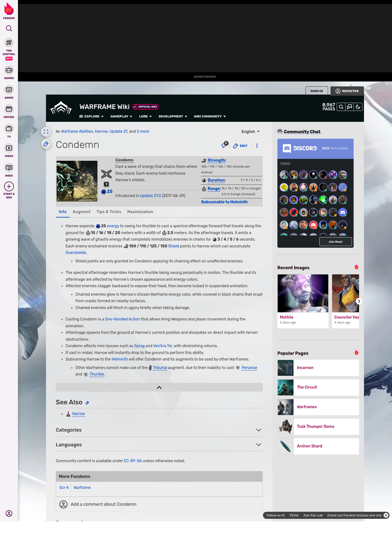Switch to the Maximization tab

coord(140,212)
